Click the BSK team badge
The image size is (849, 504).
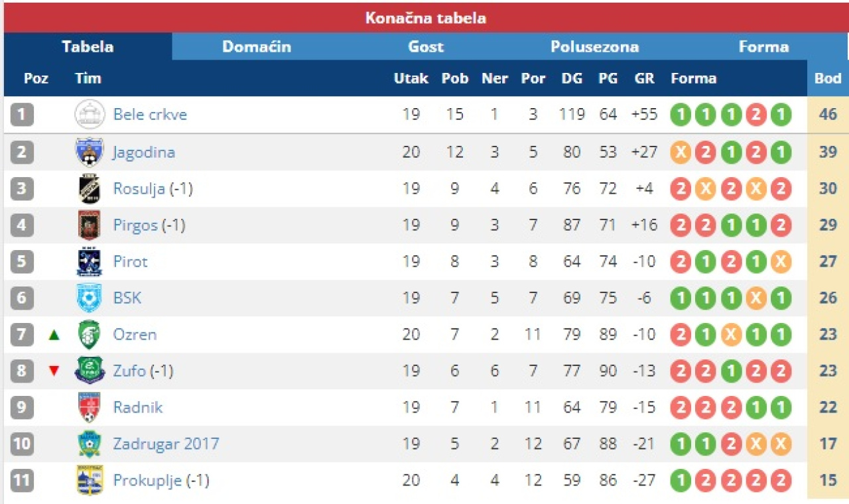tap(90, 298)
